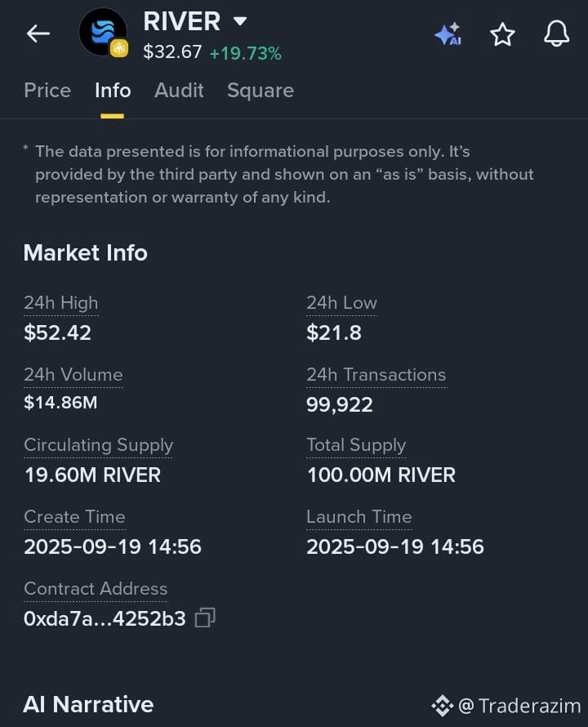Open the Square tab

[261, 91]
